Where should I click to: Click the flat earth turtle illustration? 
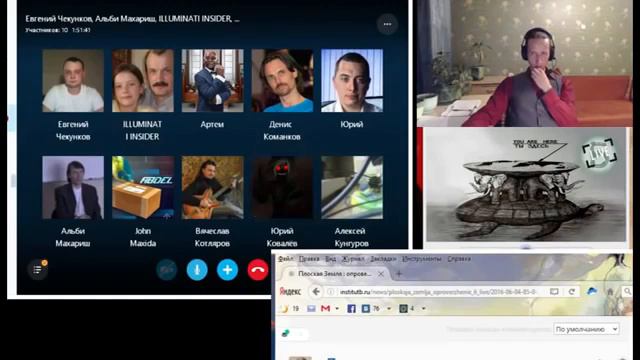[x=526, y=184]
